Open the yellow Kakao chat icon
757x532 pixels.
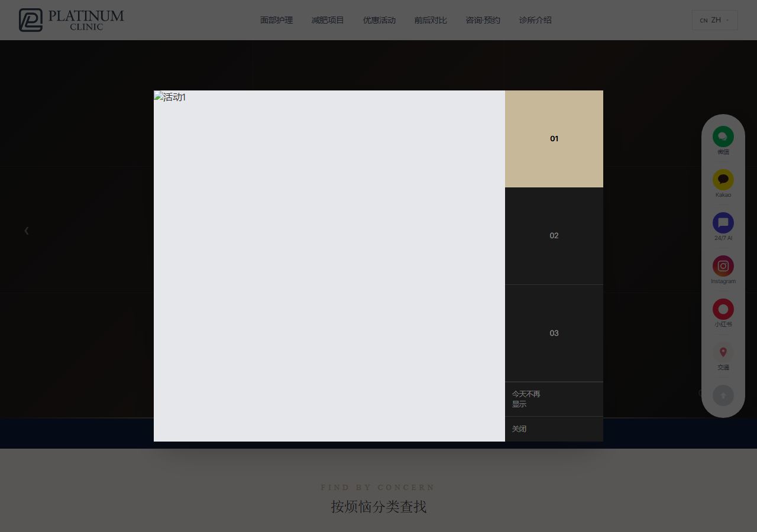[x=723, y=180]
